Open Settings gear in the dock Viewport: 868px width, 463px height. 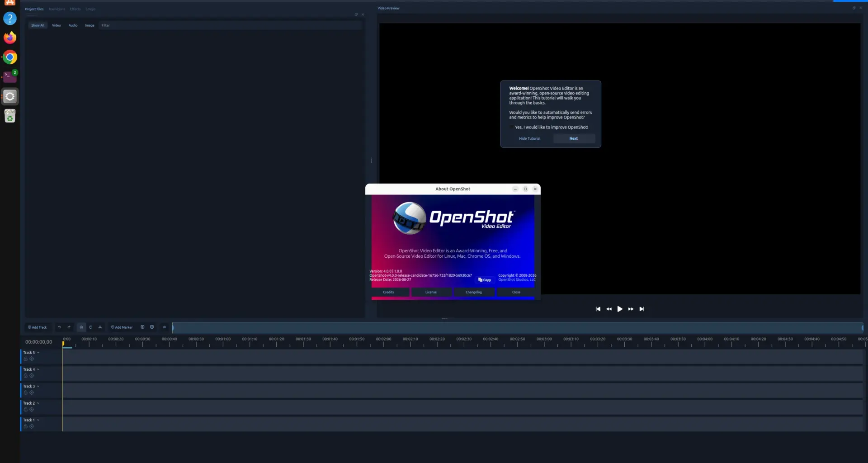pos(10,96)
